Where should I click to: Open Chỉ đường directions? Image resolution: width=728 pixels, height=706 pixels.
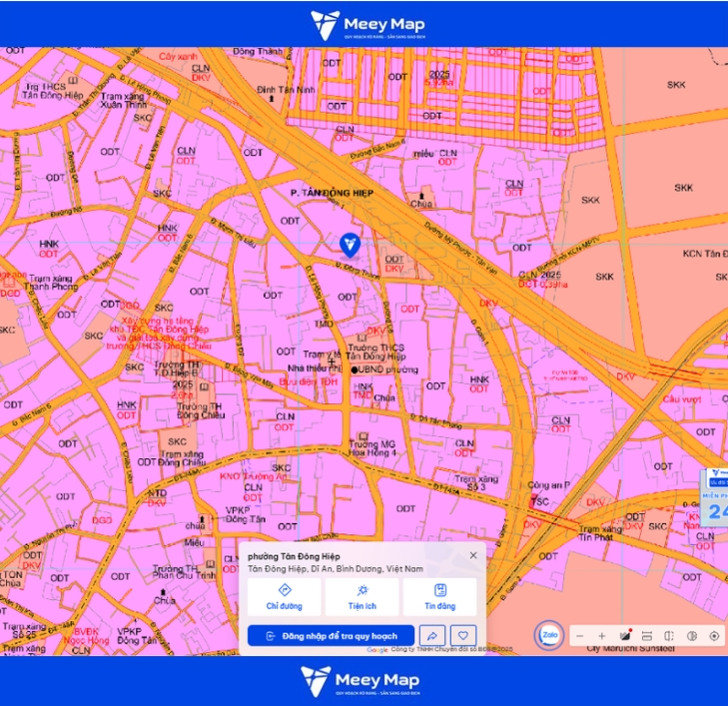(285, 597)
